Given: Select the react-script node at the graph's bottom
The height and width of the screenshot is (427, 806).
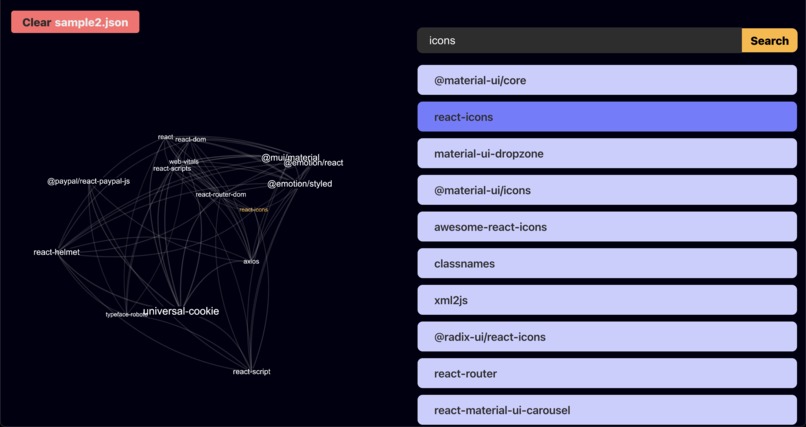Looking at the screenshot, I should point(251,372).
